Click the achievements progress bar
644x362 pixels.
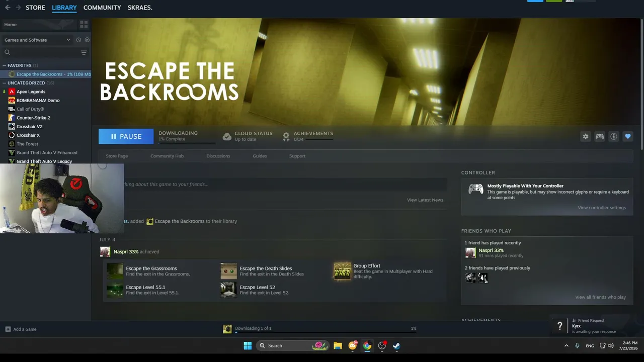(x=319, y=139)
